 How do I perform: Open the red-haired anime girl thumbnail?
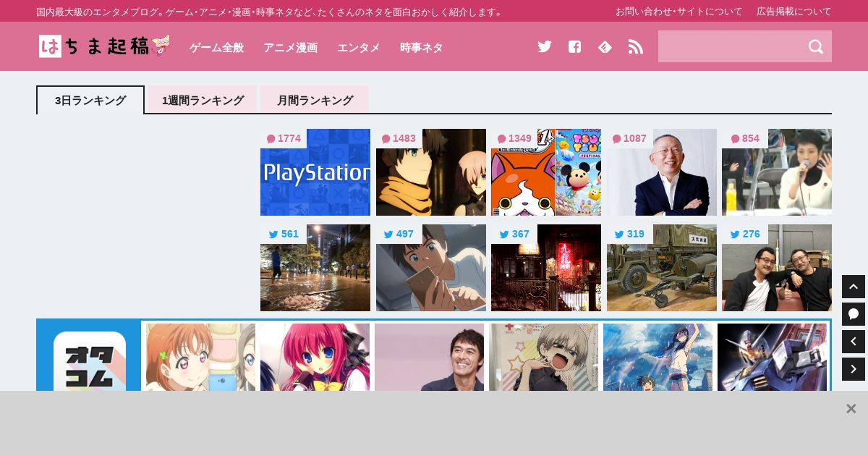click(x=315, y=357)
